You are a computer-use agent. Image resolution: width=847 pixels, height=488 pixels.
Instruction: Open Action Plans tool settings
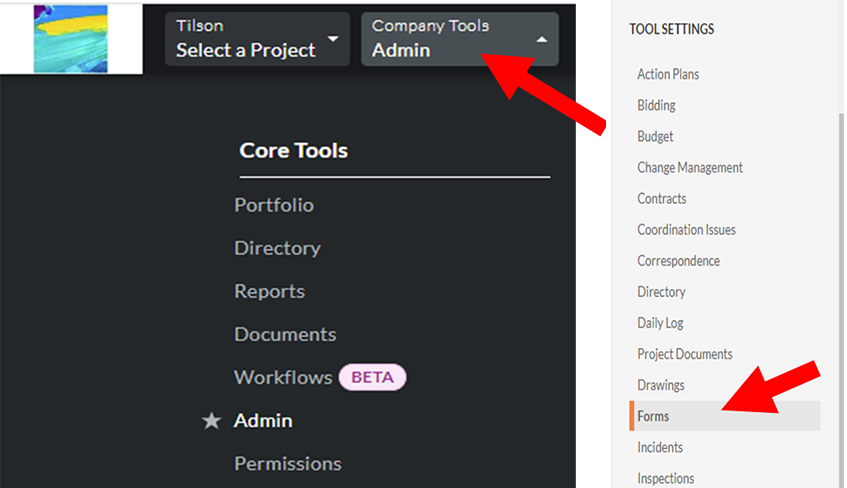pyautogui.click(x=668, y=74)
